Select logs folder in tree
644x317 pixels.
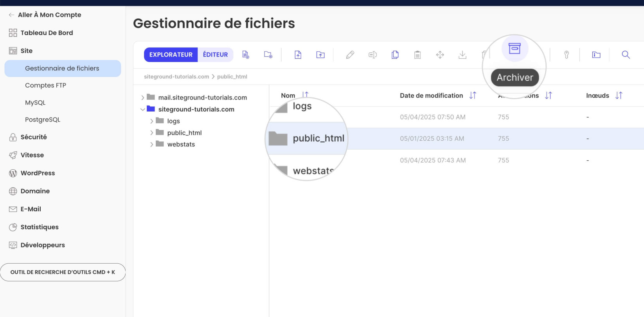pos(173,121)
